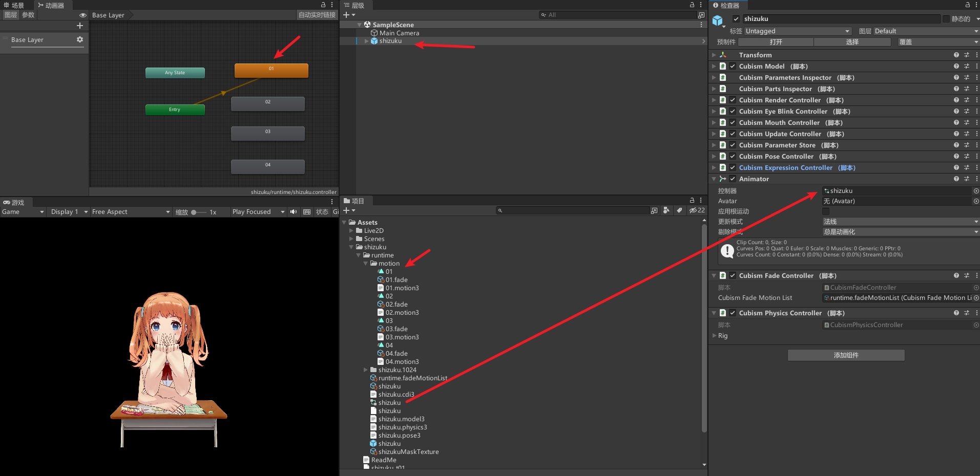
Task: Disable Cubism Mouth Controller checkbox
Action: (x=733, y=122)
